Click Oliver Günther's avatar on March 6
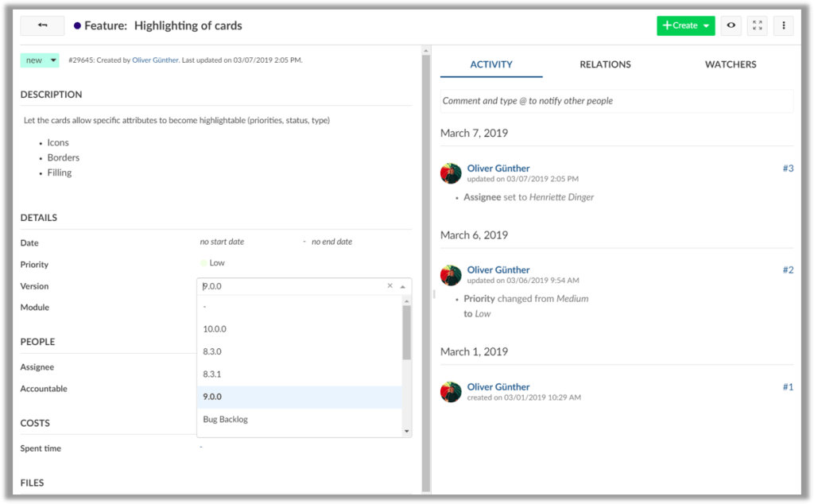This screenshot has height=504, width=814. tap(451, 275)
